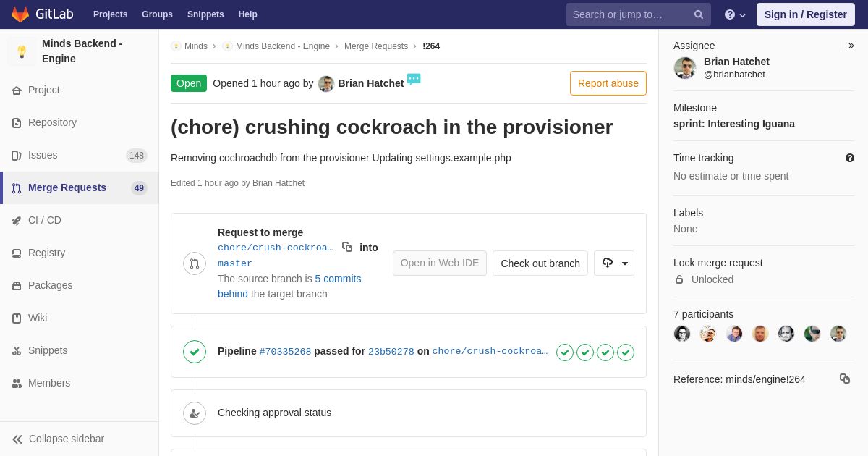
Task: Click the search magnifier icon
Action: [x=699, y=14]
